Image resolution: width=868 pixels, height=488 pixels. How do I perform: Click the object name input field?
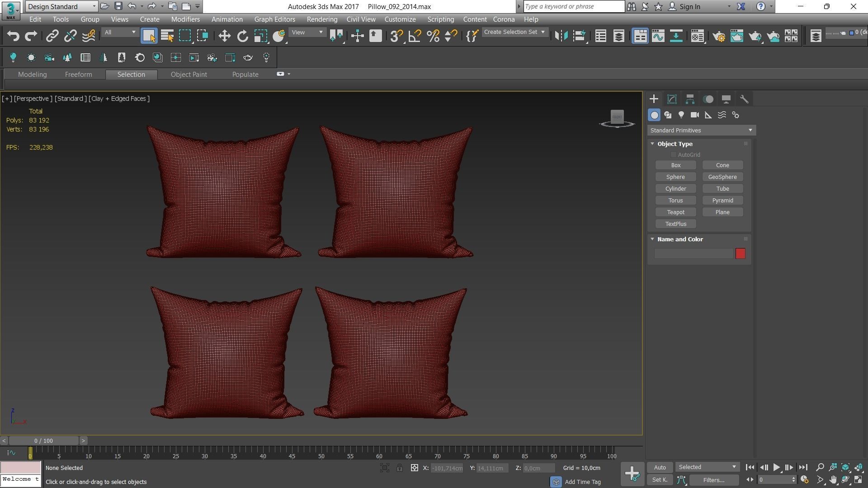[x=693, y=253]
